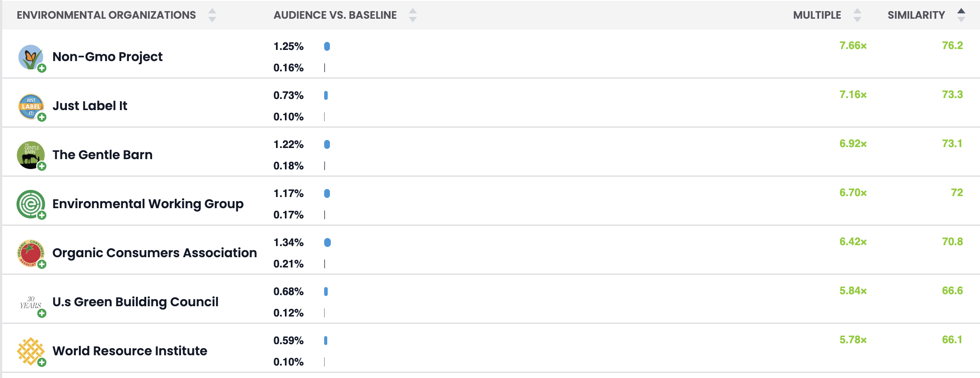Click The Gentle Barn logo icon
Screen dimensions: 980x378
(30, 155)
